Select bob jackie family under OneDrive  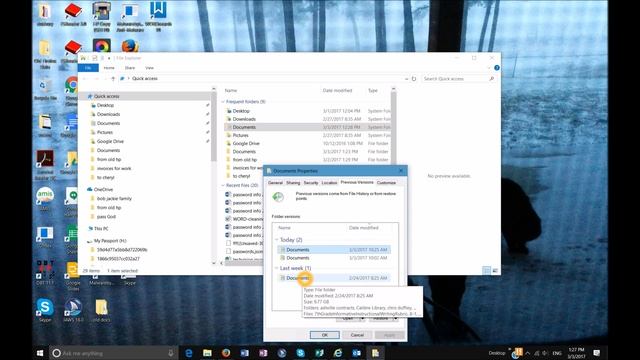click(114, 198)
